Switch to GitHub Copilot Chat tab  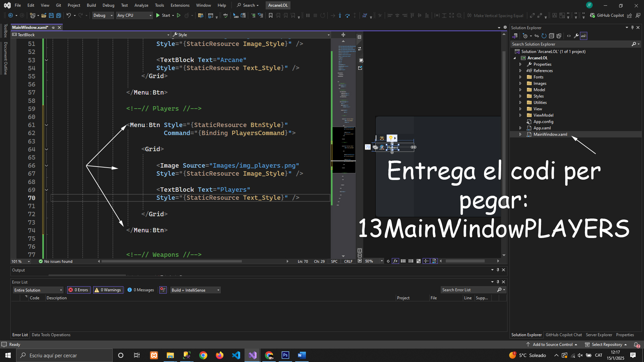563,335
